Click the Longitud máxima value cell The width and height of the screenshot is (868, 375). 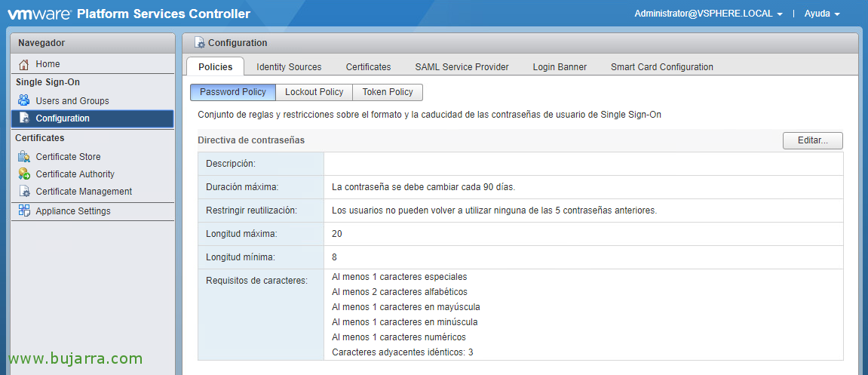[583, 234]
